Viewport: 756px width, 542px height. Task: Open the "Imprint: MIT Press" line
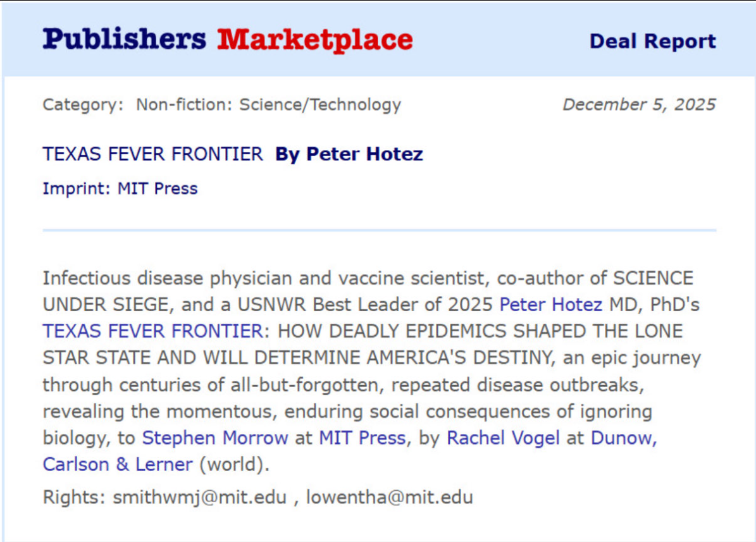pos(120,188)
